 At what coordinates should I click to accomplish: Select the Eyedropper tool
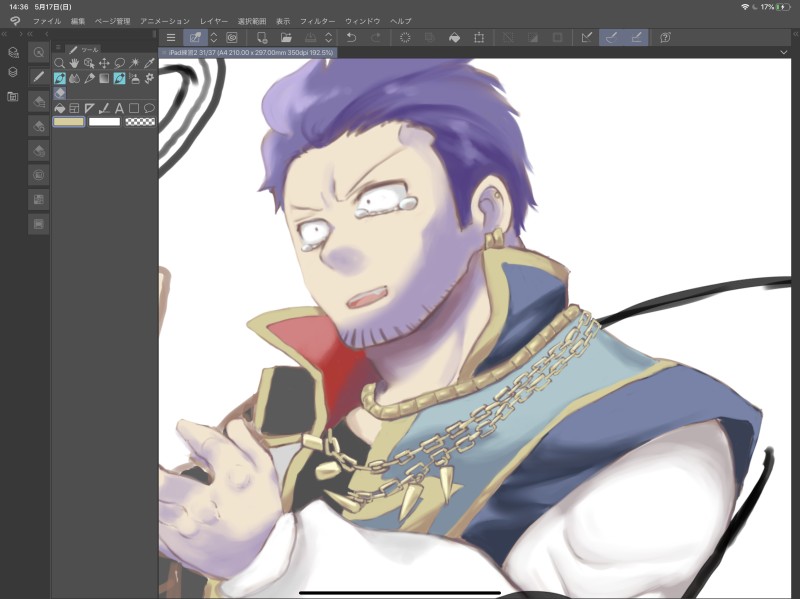[x=149, y=63]
